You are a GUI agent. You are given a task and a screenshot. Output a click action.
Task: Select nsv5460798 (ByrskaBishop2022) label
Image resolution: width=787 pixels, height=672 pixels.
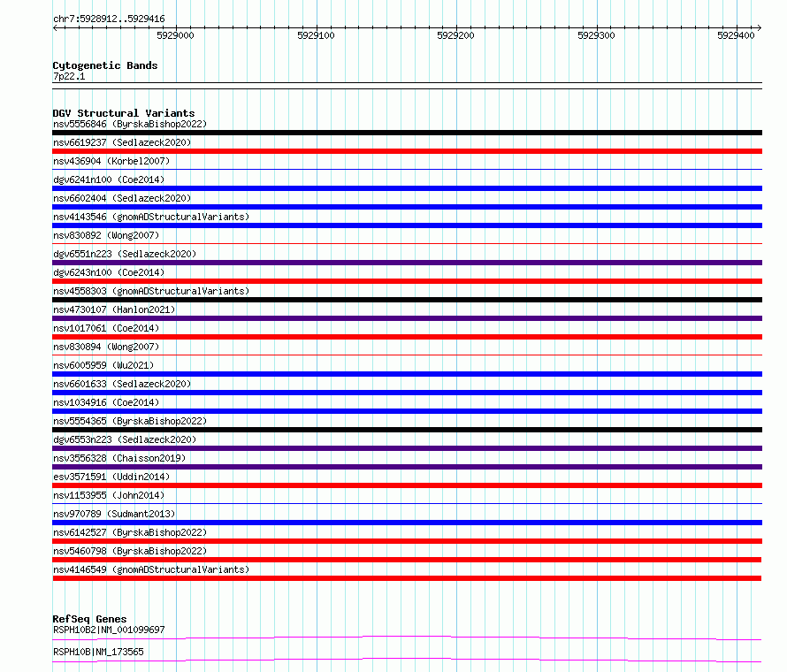coord(130,551)
